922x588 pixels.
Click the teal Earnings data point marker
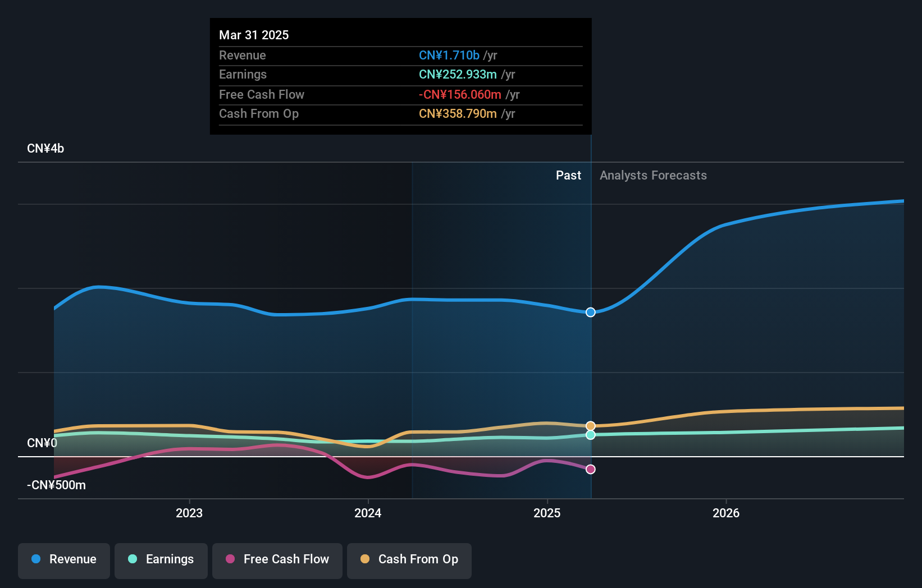pyautogui.click(x=591, y=435)
